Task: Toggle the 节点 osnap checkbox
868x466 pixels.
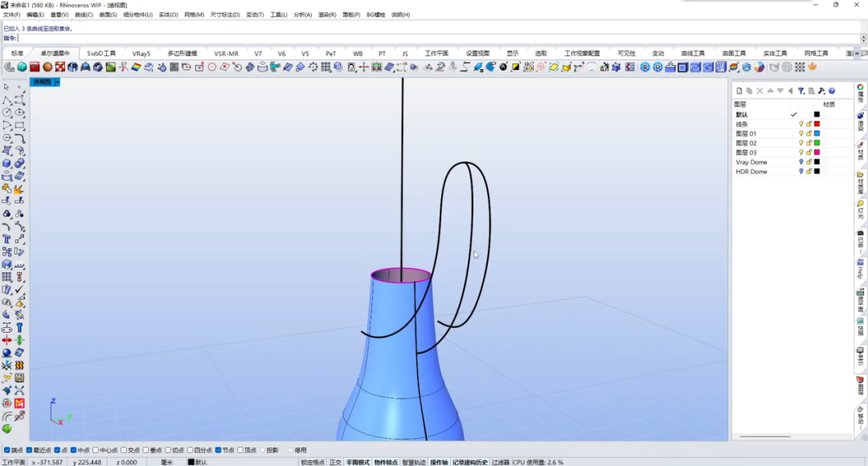Action: [x=218, y=450]
